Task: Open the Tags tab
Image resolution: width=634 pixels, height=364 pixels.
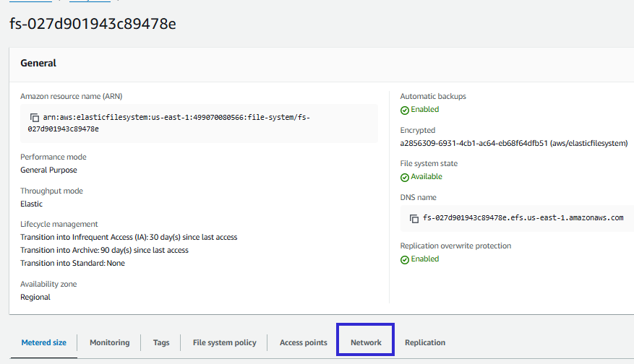Action: 161,342
